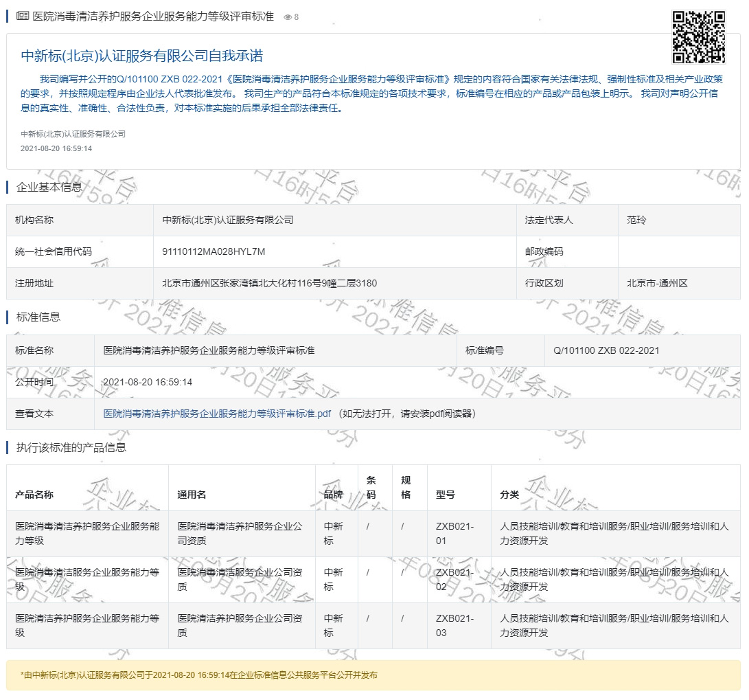Screen dimensions: 749x700
Task: Click common name 医院清洁养护服务企业公司资质
Action: coord(240,625)
